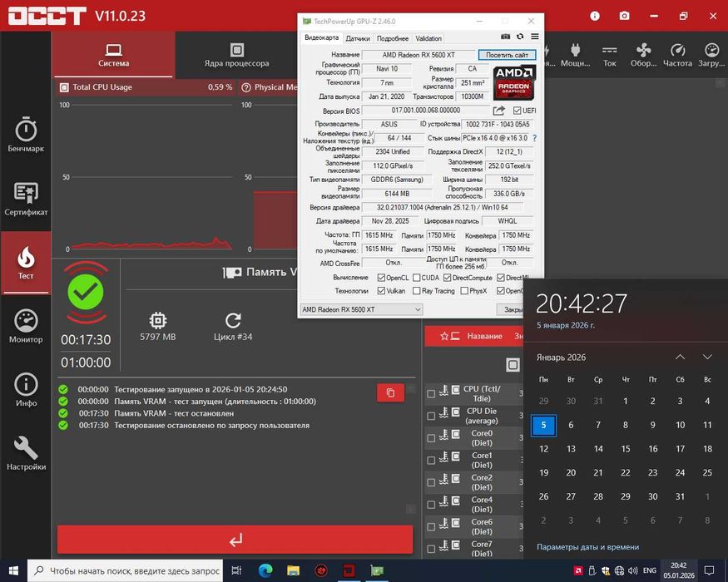Open volume control in system tray

(632, 571)
